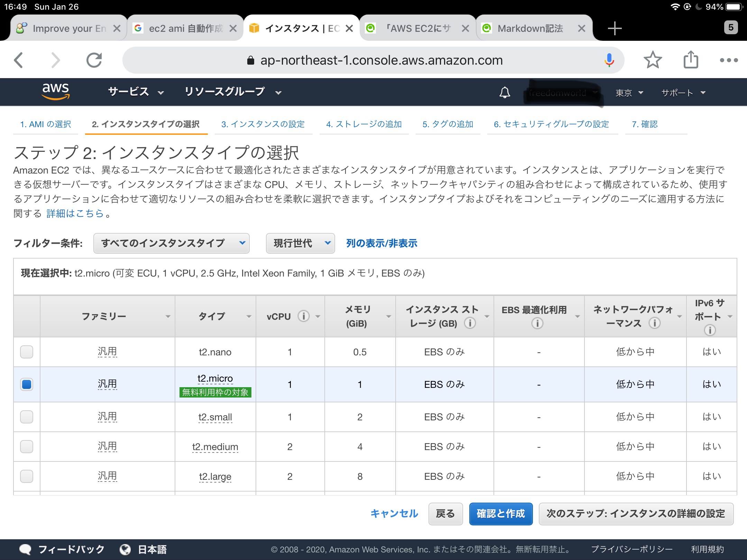
Task: Open the リソースグループ dropdown
Action: (x=233, y=92)
